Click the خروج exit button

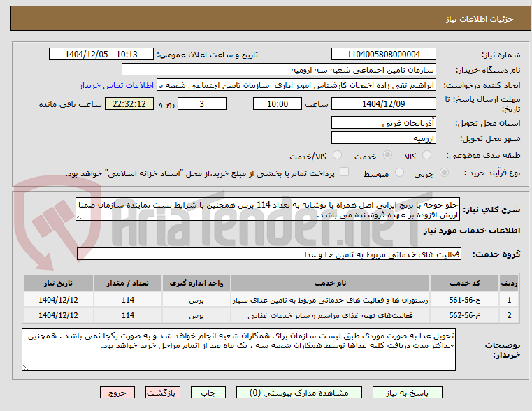tap(117, 393)
